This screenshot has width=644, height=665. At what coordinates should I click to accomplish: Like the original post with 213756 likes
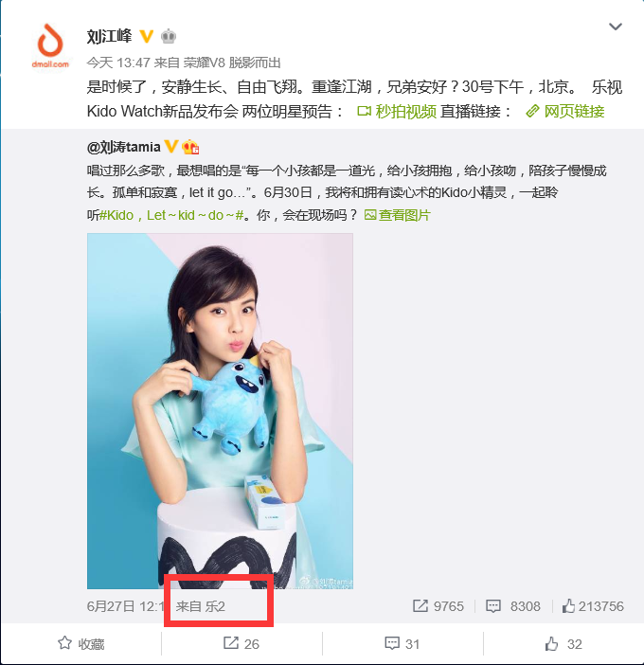coord(593,606)
